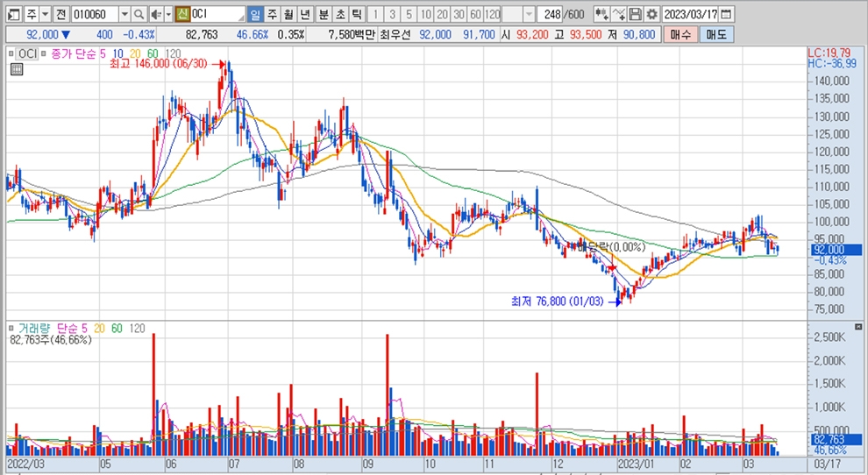868x475 pixels.
Task: Click the stock code input field 010060
Action: pos(96,14)
